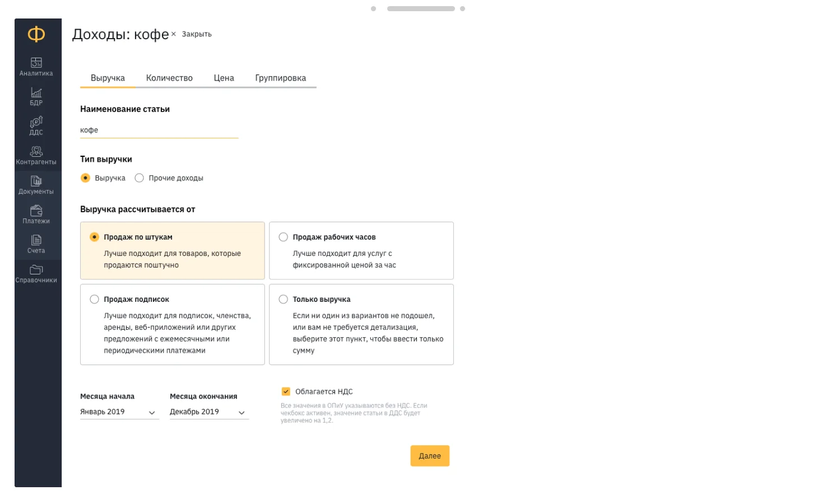Click the Наименование статьи input field
The image size is (836, 504).
pyautogui.click(x=159, y=130)
